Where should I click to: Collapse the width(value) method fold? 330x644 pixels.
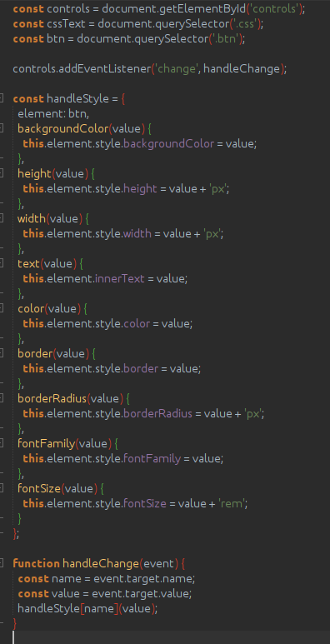point(1,218)
